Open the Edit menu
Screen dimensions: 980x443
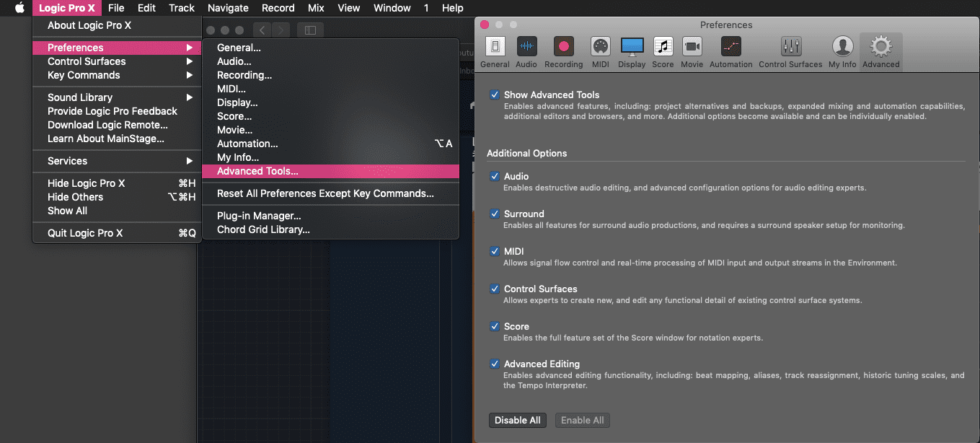pos(146,8)
